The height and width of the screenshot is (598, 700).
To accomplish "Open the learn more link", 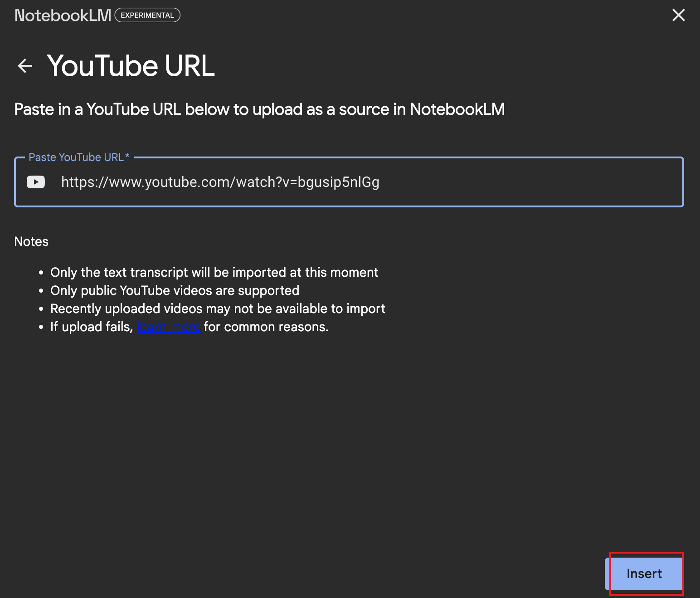I will (x=169, y=327).
